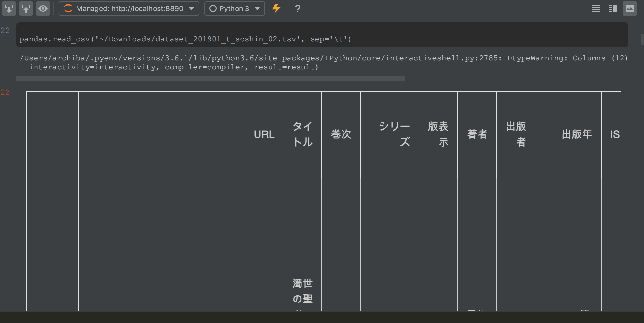This screenshot has height=323, width=644.
Task: Switch to preview-only image icon
Action: click(630, 8)
